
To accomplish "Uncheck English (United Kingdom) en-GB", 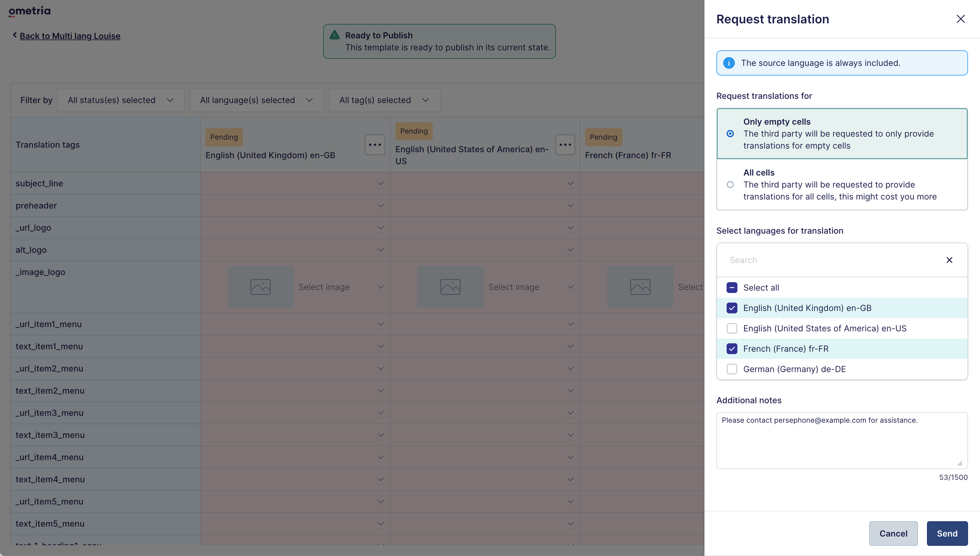I will tap(731, 308).
